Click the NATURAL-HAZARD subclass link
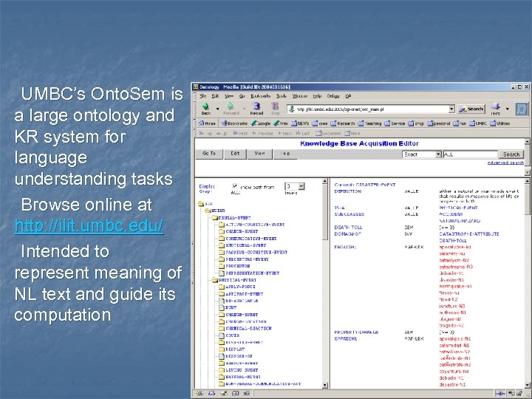This screenshot has height=399, width=532. [460, 221]
